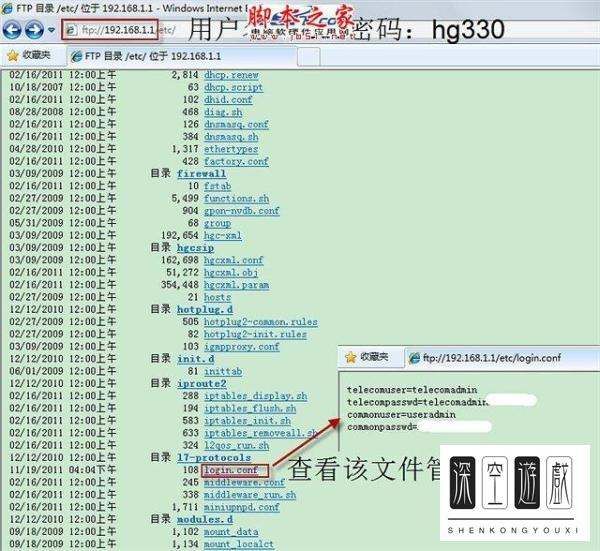Go back with the browser Back arrow
This screenshot has height=551, width=600.
(12, 29)
